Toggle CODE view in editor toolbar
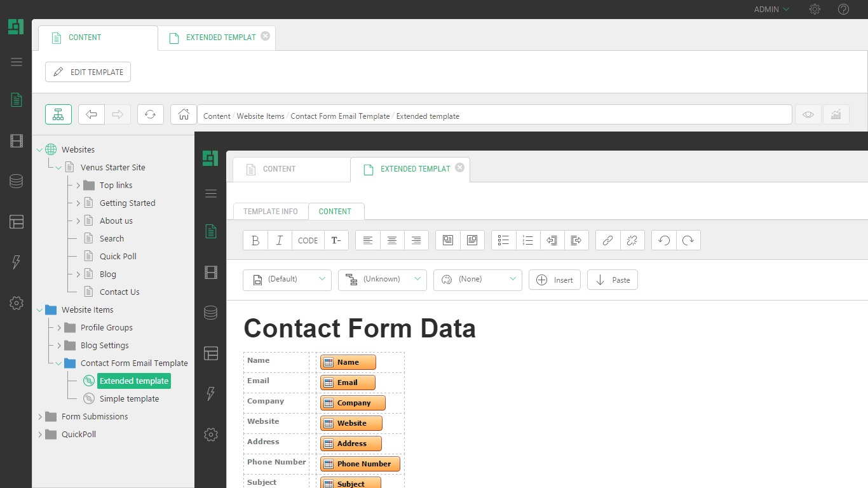This screenshot has width=868, height=488. point(308,240)
